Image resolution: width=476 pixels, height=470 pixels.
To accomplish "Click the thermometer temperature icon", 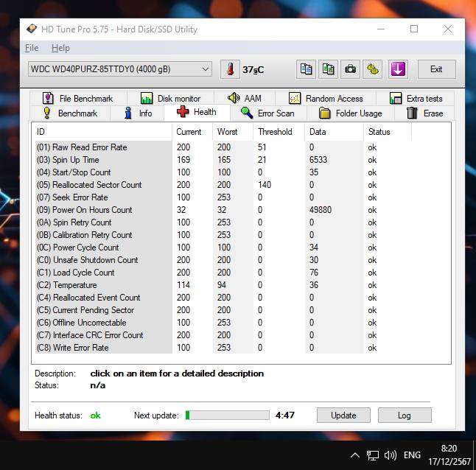I will coord(230,69).
